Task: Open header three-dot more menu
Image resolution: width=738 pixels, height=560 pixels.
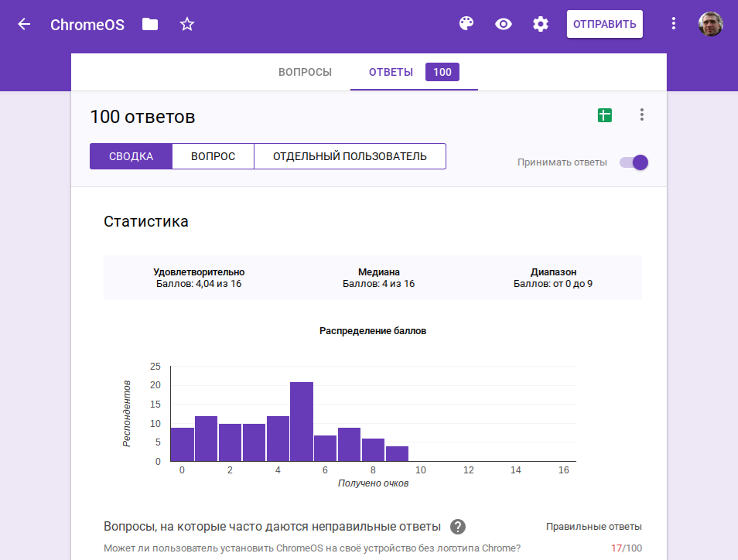Action: (673, 24)
